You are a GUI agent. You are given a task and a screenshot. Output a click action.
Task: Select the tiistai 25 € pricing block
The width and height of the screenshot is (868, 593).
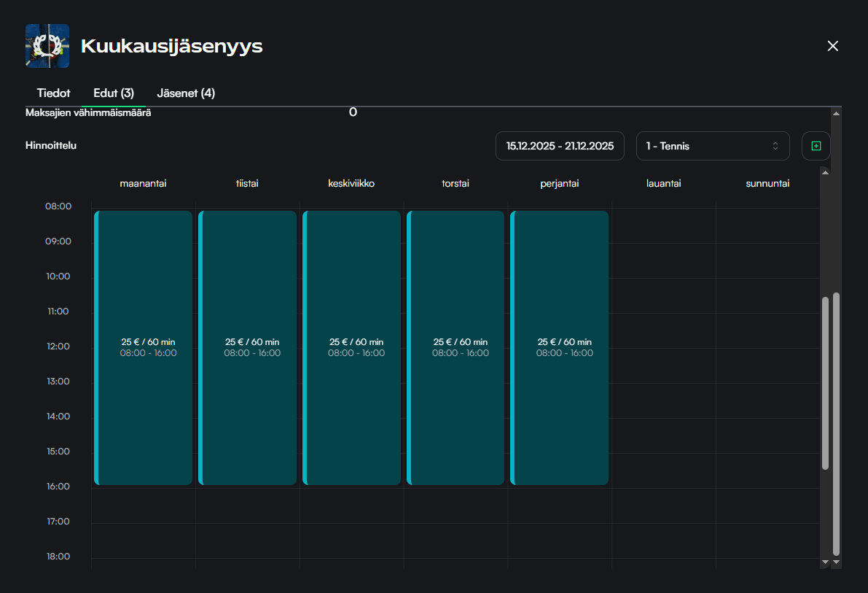click(x=248, y=348)
